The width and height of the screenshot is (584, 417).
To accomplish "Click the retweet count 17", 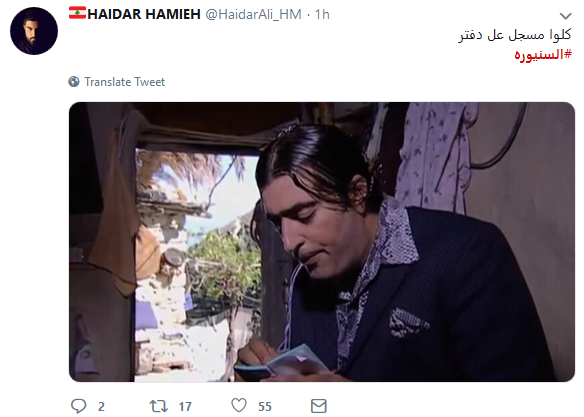I will [185, 407].
